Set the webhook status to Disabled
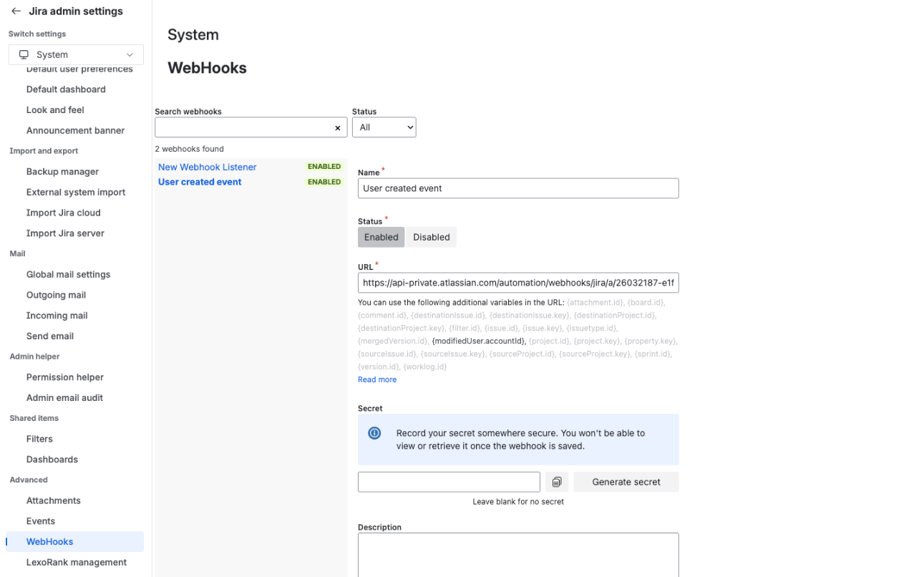This screenshot has height=577, width=924. pyautogui.click(x=431, y=236)
